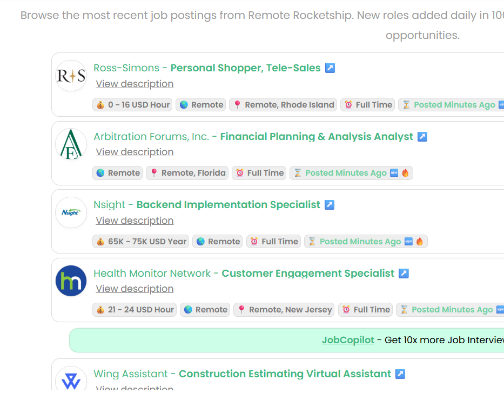The image size is (504, 420).
Task: Select the Remote, New Jersey location tag
Action: coord(284,310)
